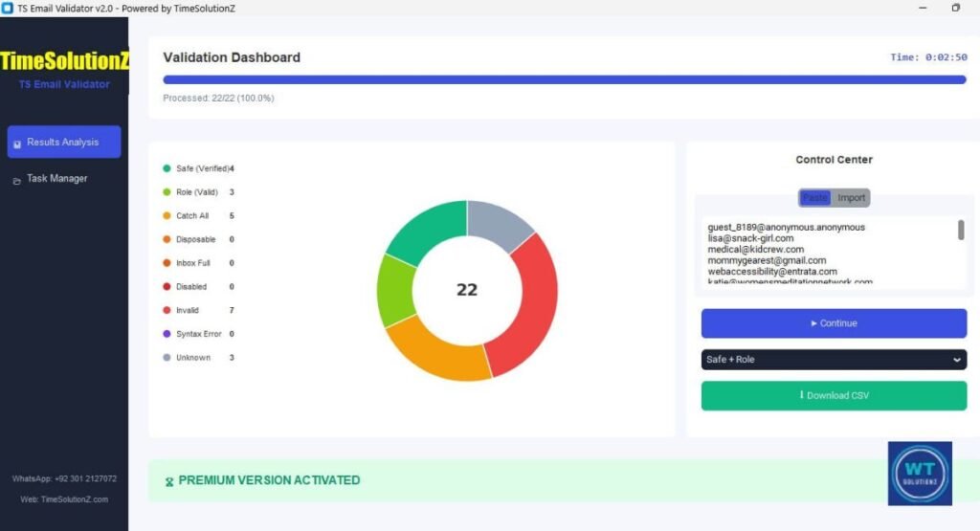The width and height of the screenshot is (980, 531).
Task: Click the Disabled legend dot
Action: point(167,287)
